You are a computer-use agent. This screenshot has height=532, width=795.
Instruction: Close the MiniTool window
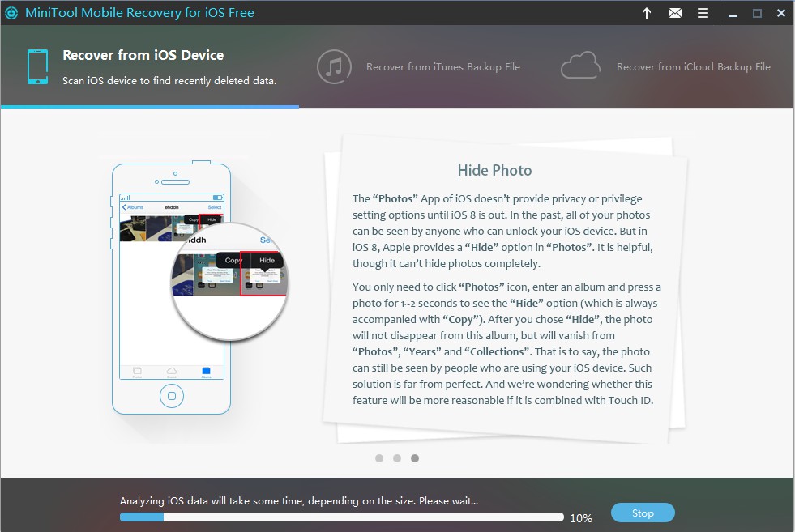point(780,13)
